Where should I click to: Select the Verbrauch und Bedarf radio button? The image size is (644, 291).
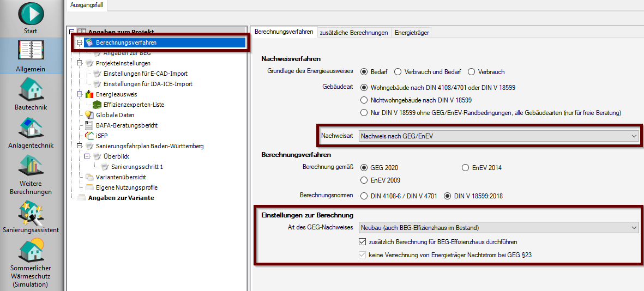tap(398, 71)
